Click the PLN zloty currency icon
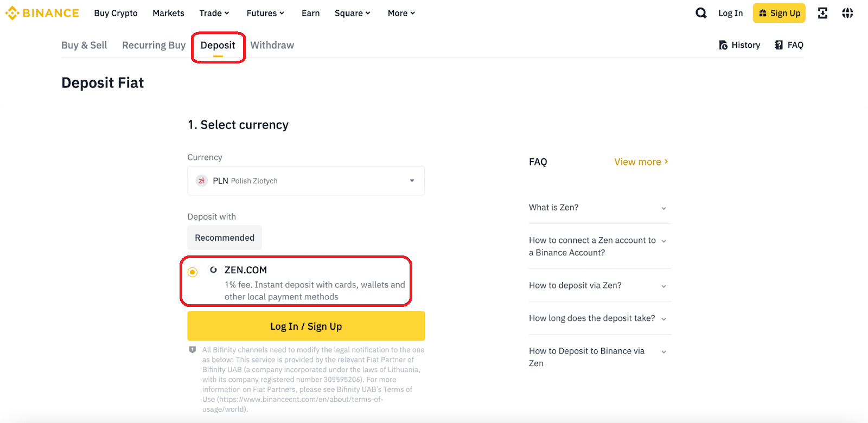This screenshot has width=868, height=423. [x=201, y=181]
